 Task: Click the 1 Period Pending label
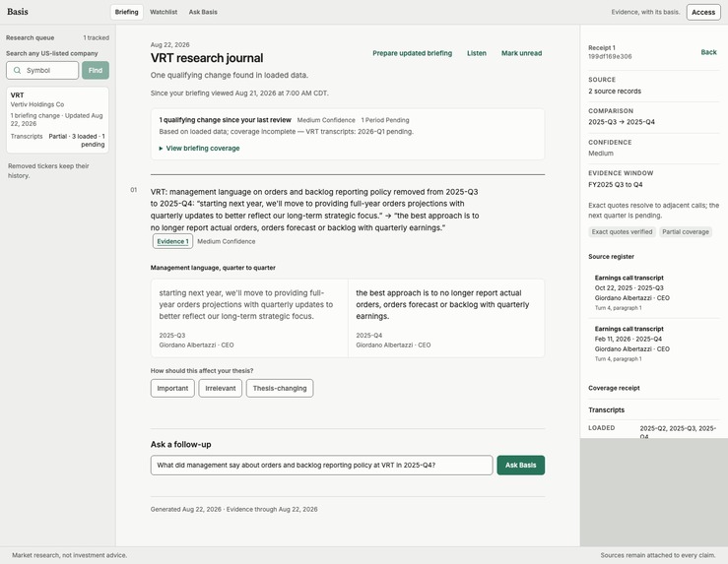click(x=385, y=120)
